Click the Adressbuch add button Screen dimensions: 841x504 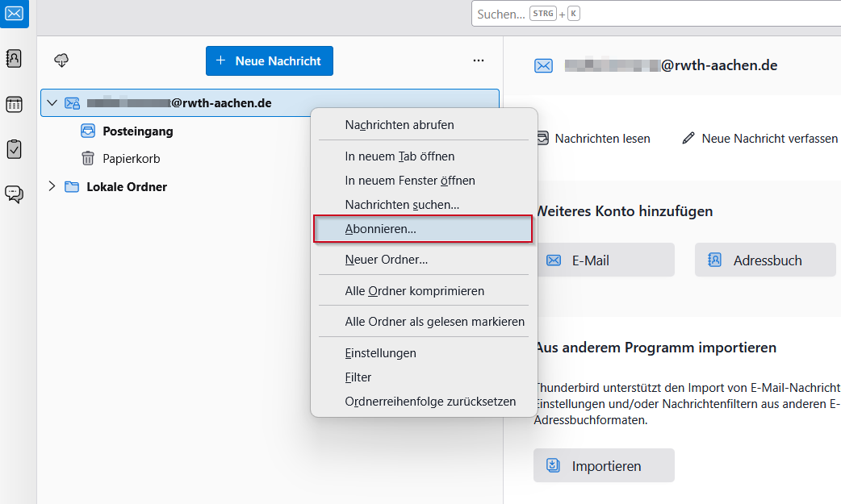(765, 260)
